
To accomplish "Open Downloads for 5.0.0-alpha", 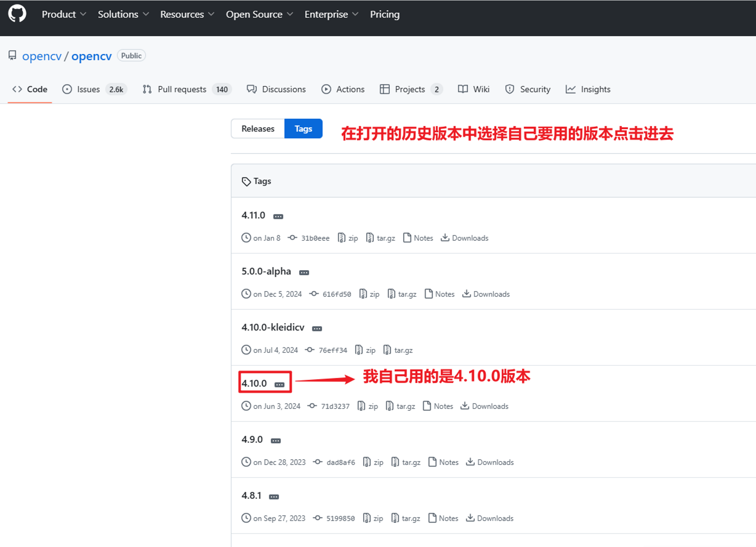I will [x=486, y=294].
